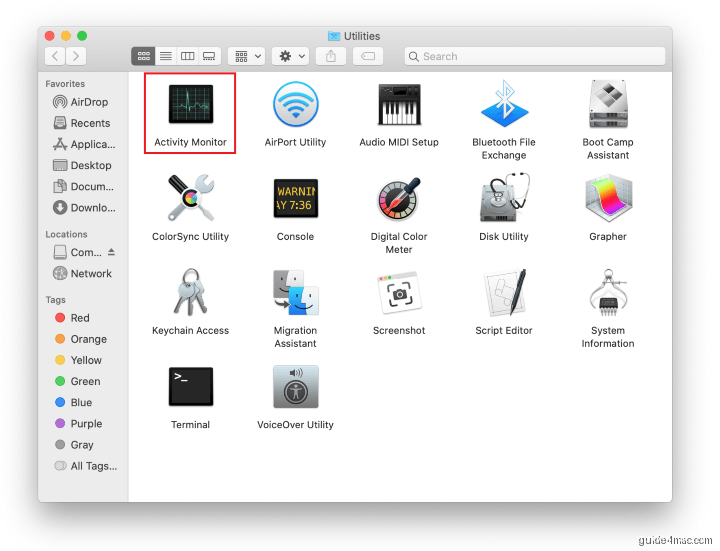Screen dimensions: 720x551
Task: Select the Audio MIDI Setup icon
Action: pos(399,104)
